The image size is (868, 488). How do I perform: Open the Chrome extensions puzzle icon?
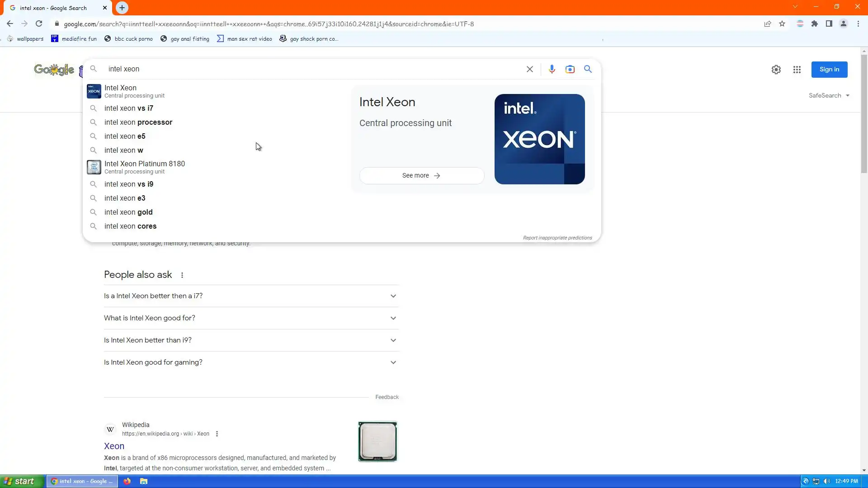tap(814, 24)
